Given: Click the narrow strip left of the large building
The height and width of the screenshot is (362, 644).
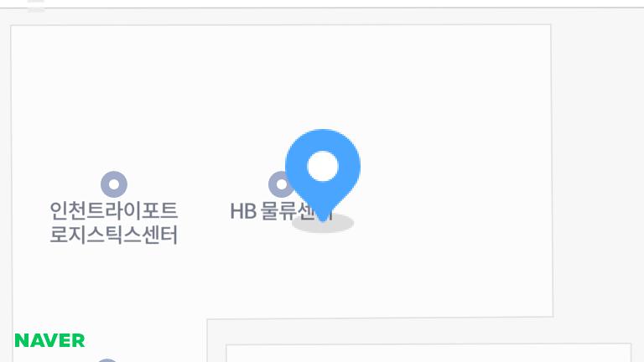Looking at the screenshot, I should [5, 184].
